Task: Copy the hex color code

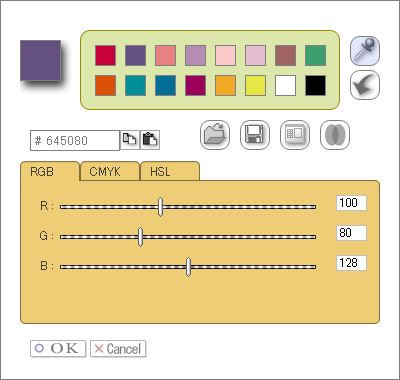Action: [x=130, y=140]
